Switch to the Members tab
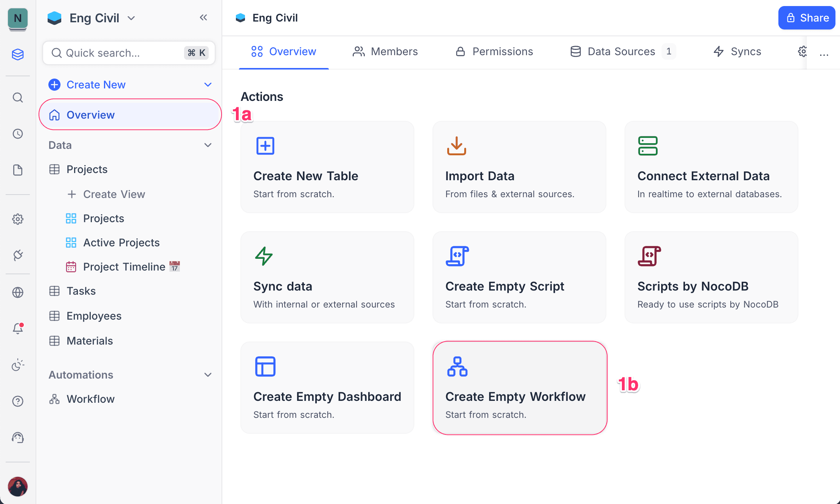The height and width of the screenshot is (504, 840). [x=385, y=51]
